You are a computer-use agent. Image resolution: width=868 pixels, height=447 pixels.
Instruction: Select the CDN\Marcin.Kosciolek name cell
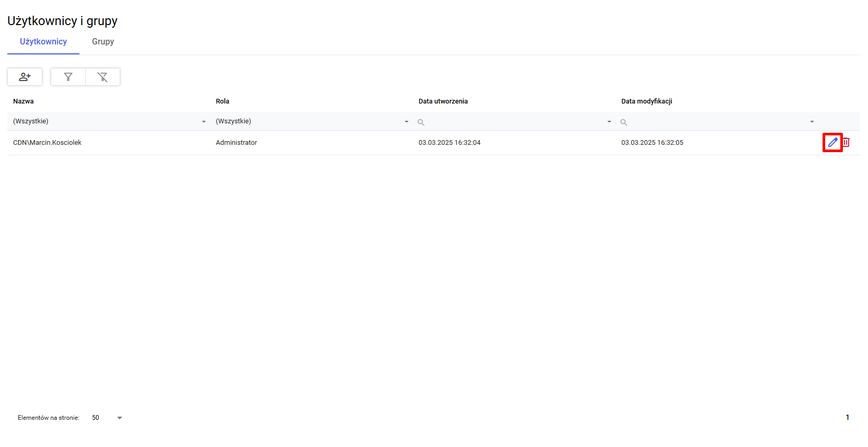coord(48,143)
